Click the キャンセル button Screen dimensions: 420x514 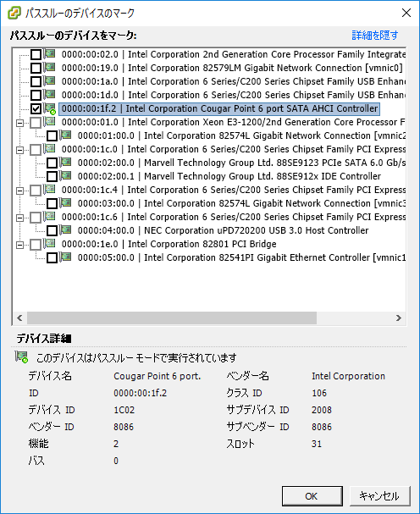(x=379, y=496)
